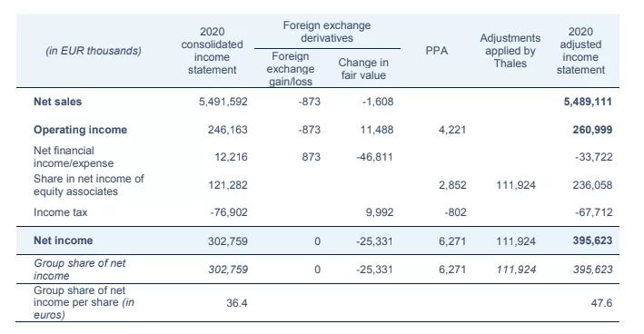Viewport: 644px width, 334px height.
Task: Select the 395,623 bold net income total
Action: pyautogui.click(x=592, y=241)
